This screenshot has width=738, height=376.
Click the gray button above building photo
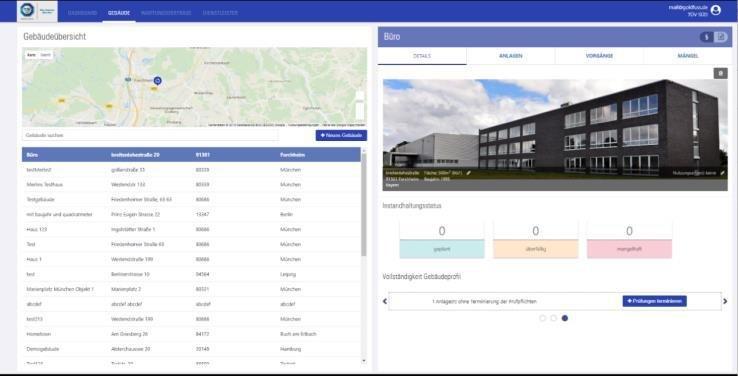click(x=720, y=73)
